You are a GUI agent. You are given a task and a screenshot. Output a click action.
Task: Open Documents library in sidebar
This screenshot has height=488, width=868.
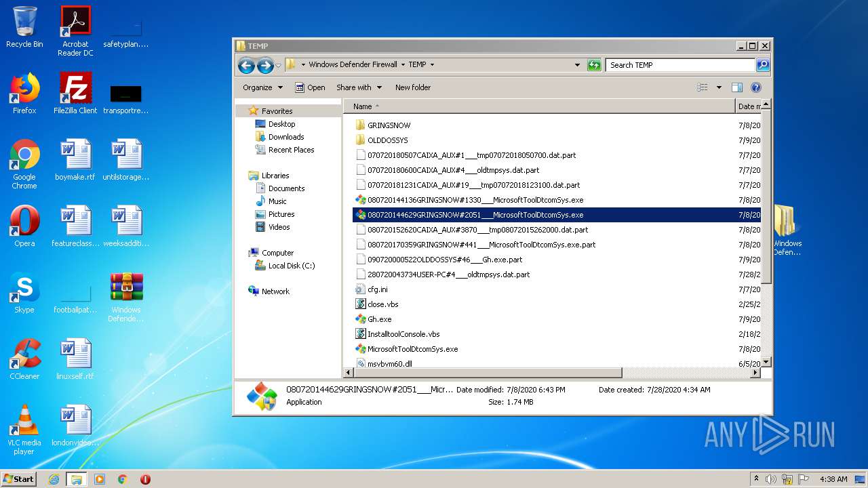click(286, 188)
